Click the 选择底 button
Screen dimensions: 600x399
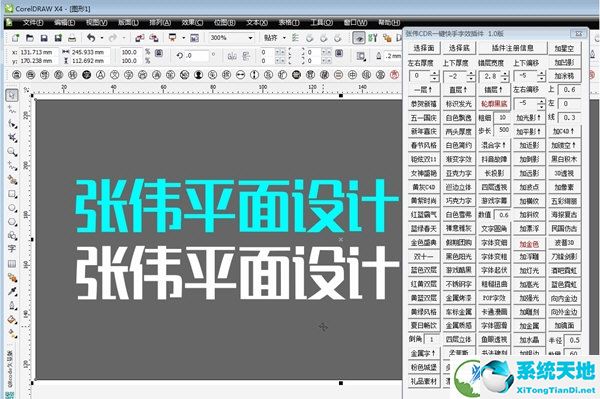[x=459, y=48]
